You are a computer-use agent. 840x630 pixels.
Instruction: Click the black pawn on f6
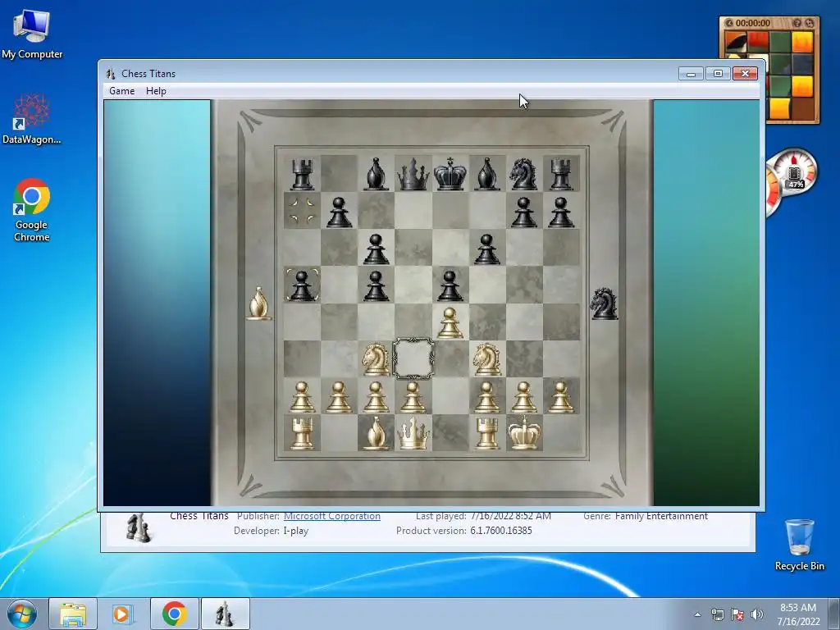coord(487,249)
